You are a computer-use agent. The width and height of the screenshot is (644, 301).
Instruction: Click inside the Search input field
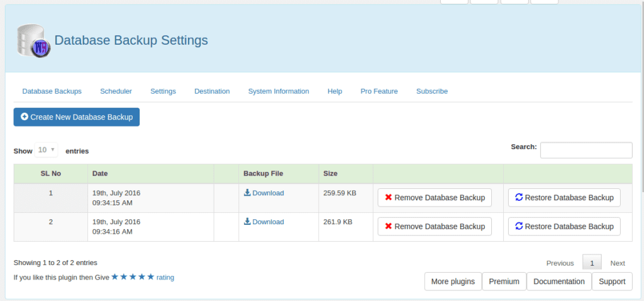(586, 150)
